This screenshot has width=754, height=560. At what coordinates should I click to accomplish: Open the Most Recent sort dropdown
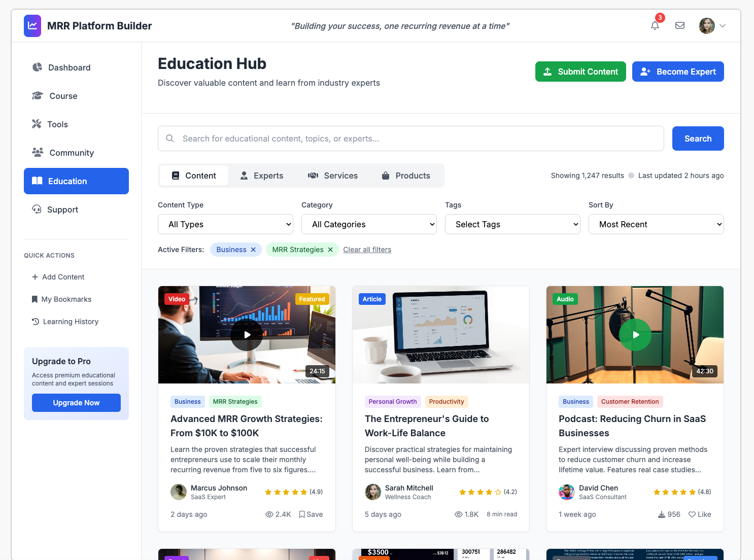pos(656,224)
